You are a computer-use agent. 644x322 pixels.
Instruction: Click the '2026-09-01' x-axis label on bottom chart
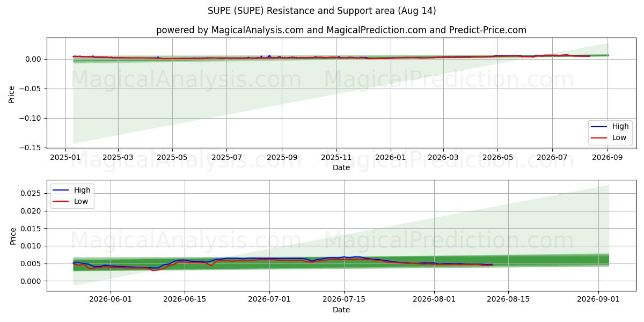[598, 300]
